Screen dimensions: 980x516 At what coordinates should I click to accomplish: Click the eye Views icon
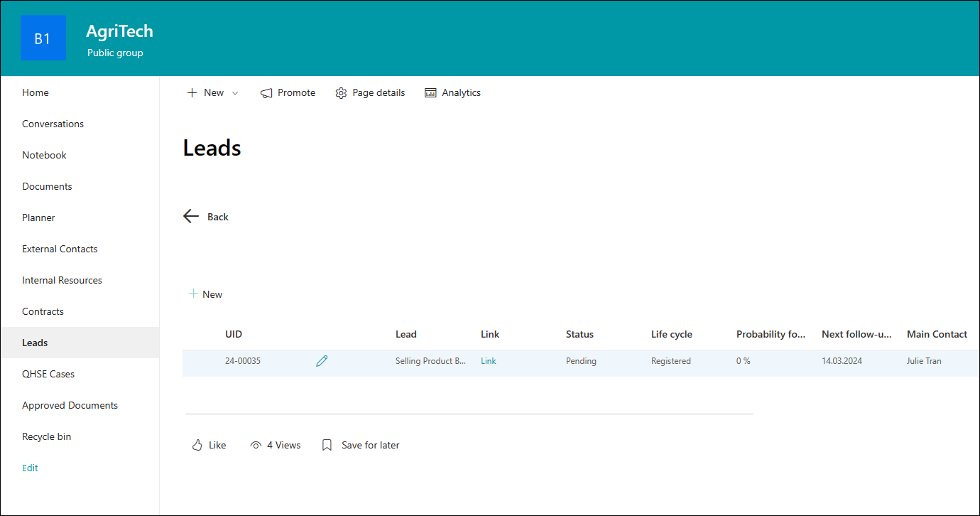256,445
